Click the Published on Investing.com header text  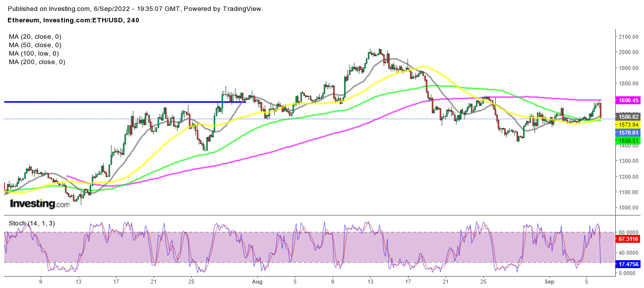pos(136,9)
